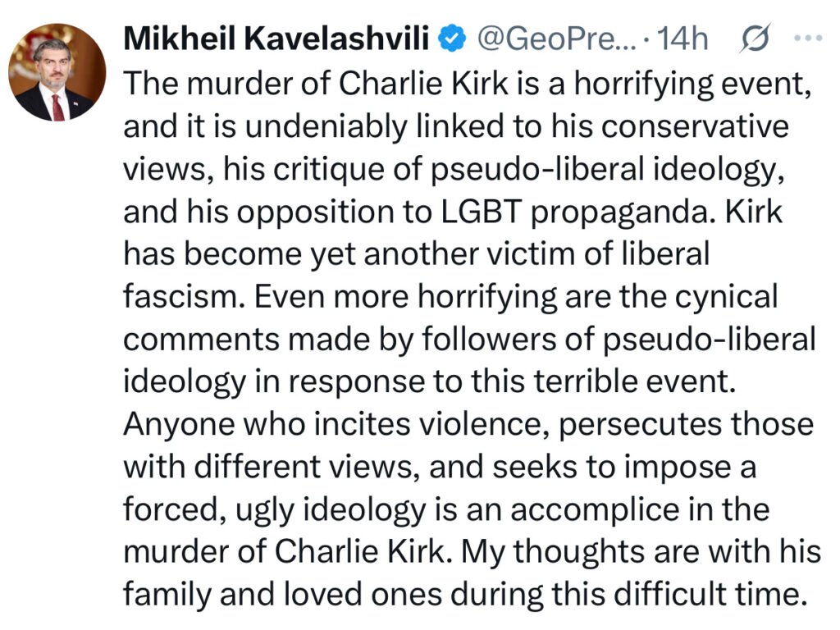Click the Grok slashed-circle icon
This screenshot has height=630, width=840.
(x=754, y=38)
